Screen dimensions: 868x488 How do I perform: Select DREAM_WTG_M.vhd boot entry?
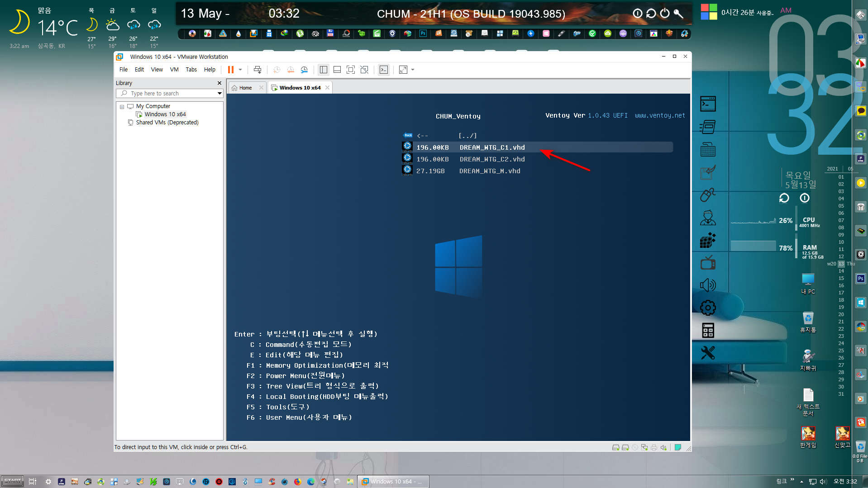point(537,171)
